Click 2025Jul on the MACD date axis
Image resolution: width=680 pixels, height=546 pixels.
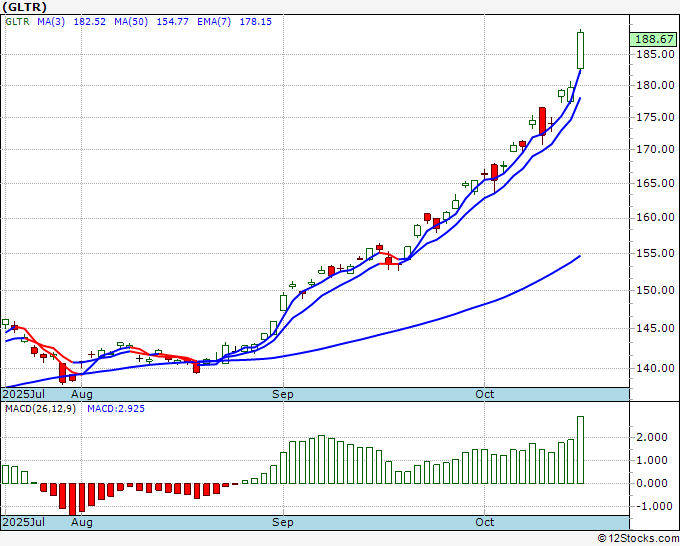(x=23, y=522)
